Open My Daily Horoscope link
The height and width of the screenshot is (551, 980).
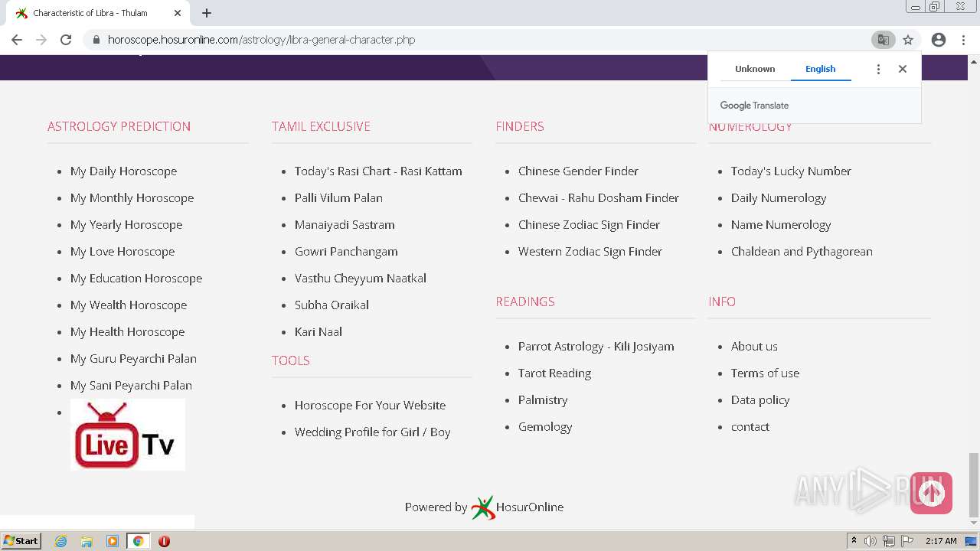click(123, 171)
